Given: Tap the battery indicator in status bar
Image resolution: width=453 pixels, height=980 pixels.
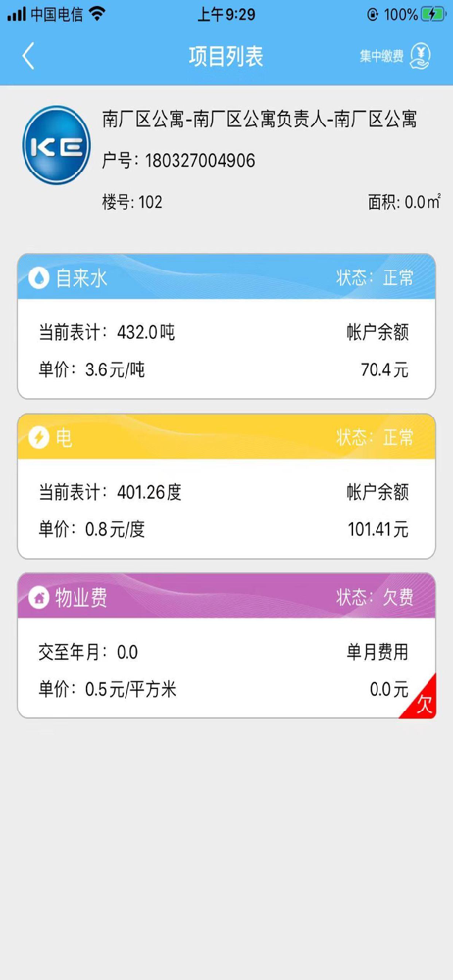Looking at the screenshot, I should click(x=433, y=14).
